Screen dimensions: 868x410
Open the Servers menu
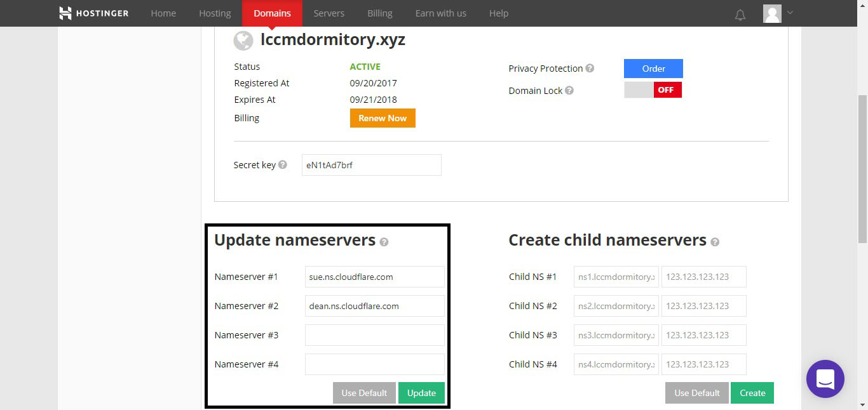[329, 13]
